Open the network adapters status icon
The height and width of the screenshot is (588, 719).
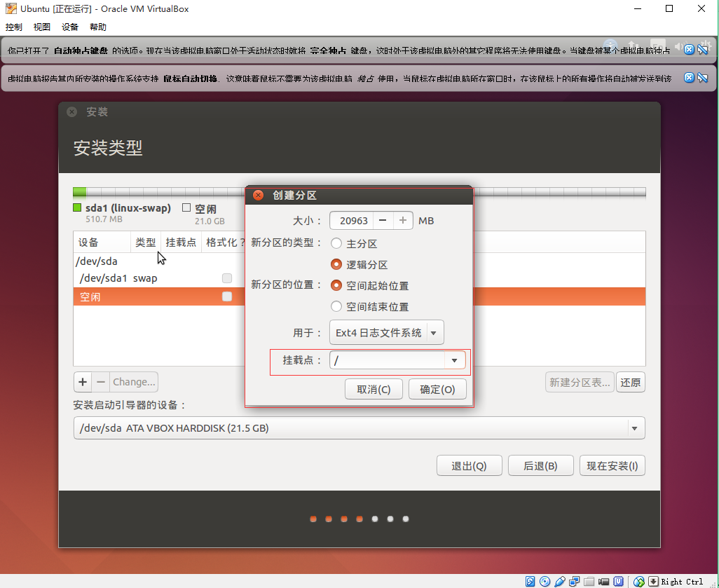click(574, 582)
